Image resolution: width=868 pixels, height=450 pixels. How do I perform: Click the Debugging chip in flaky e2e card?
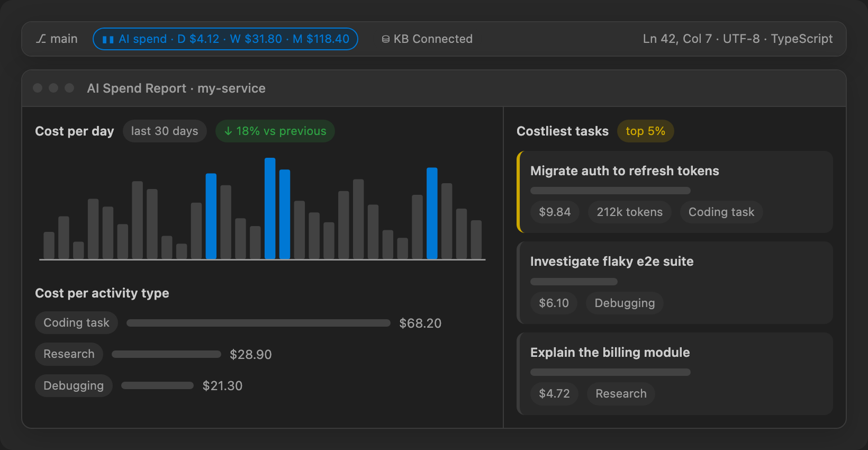[x=625, y=303]
